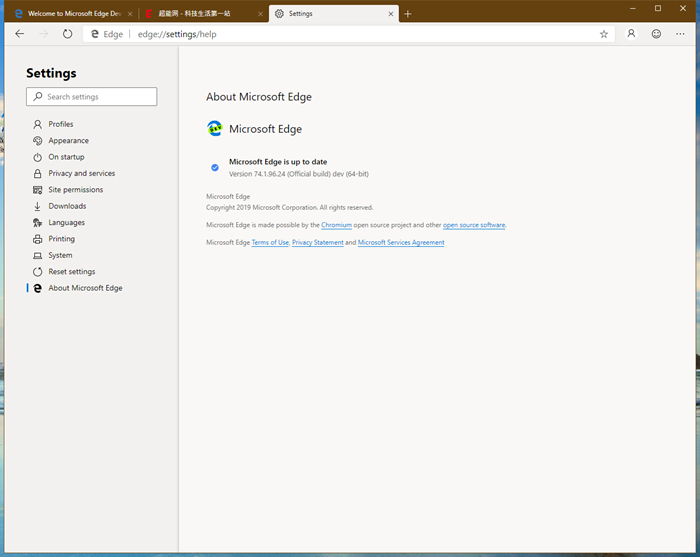Click the System laptop icon

click(38, 255)
